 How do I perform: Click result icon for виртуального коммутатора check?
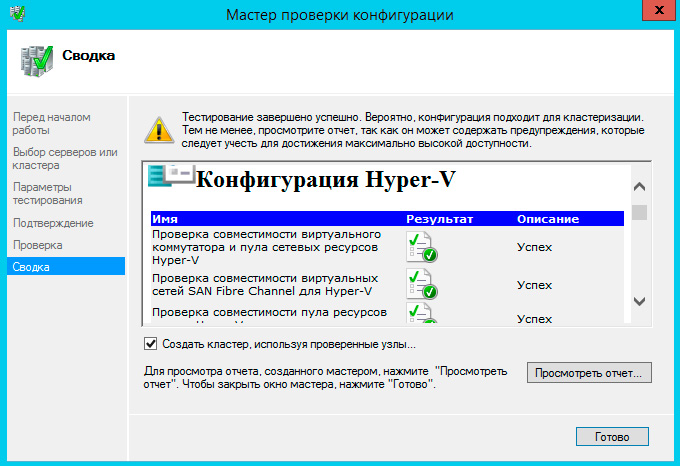click(x=422, y=247)
